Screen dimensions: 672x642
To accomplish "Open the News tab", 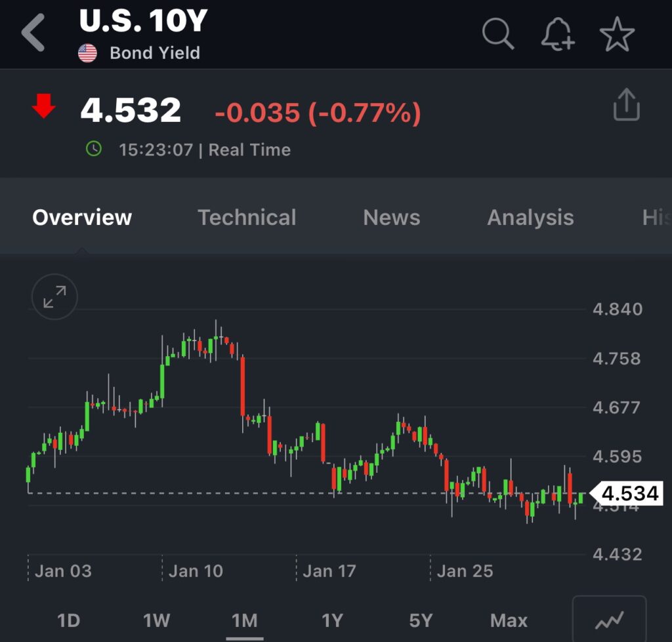I will [392, 218].
